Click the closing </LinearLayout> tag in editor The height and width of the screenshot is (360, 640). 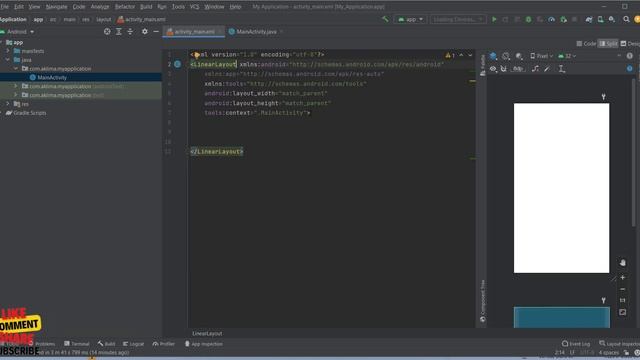217,151
